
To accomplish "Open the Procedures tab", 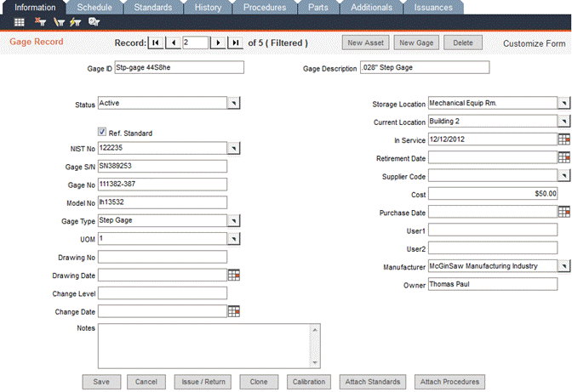I will (x=264, y=7).
